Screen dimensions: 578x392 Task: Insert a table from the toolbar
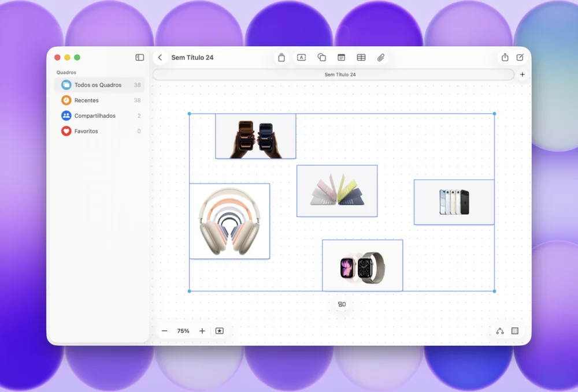[361, 57]
